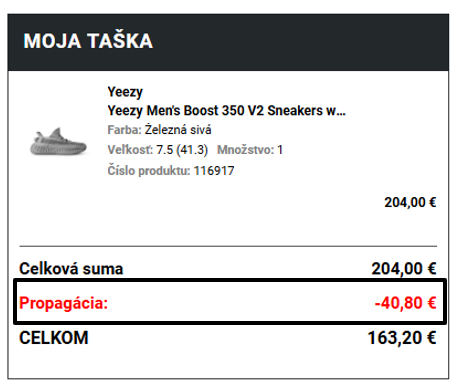
Task: Select the Farba: Železná sivá text
Action: click(159, 130)
